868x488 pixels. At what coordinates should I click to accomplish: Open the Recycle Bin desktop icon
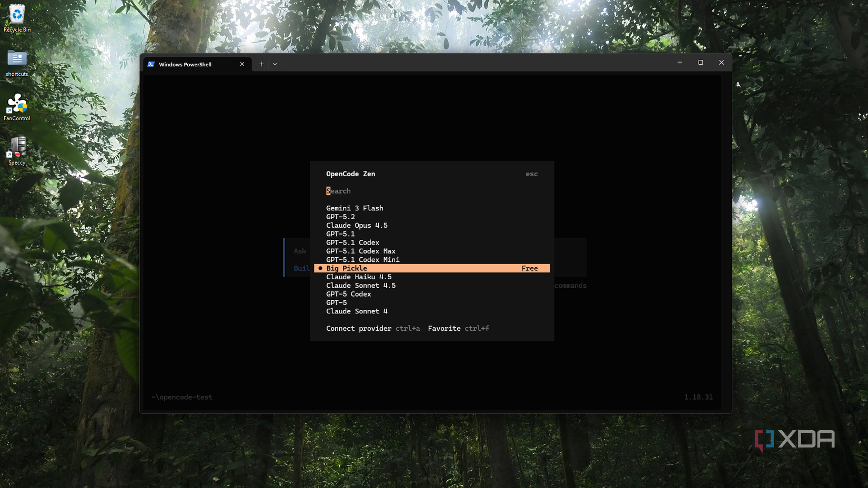tap(17, 19)
